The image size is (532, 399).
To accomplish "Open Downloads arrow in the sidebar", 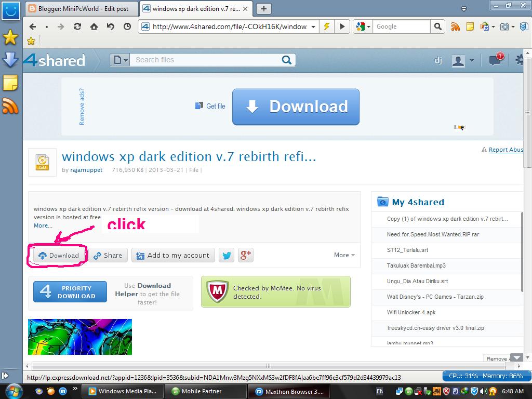I will point(10,60).
